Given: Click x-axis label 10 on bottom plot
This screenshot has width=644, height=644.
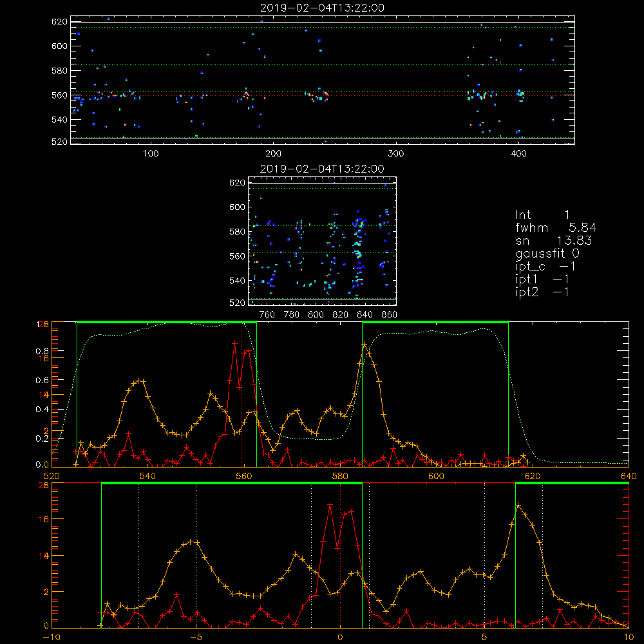Looking at the screenshot, I should (x=629, y=637).
